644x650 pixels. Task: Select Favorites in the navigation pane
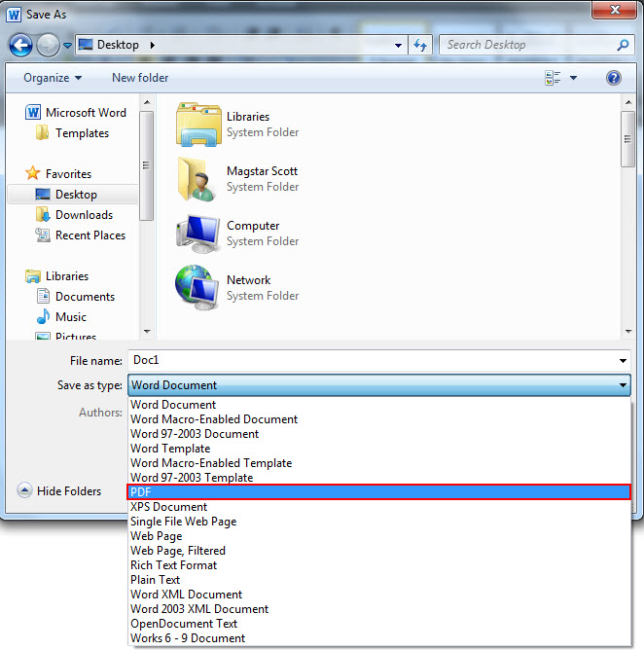58,174
